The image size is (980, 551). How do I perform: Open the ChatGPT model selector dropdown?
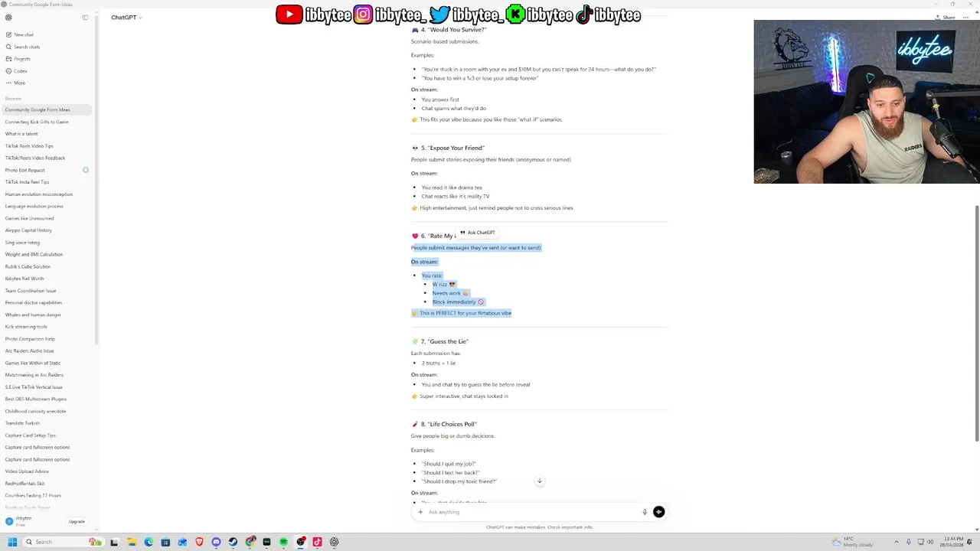tap(126, 17)
